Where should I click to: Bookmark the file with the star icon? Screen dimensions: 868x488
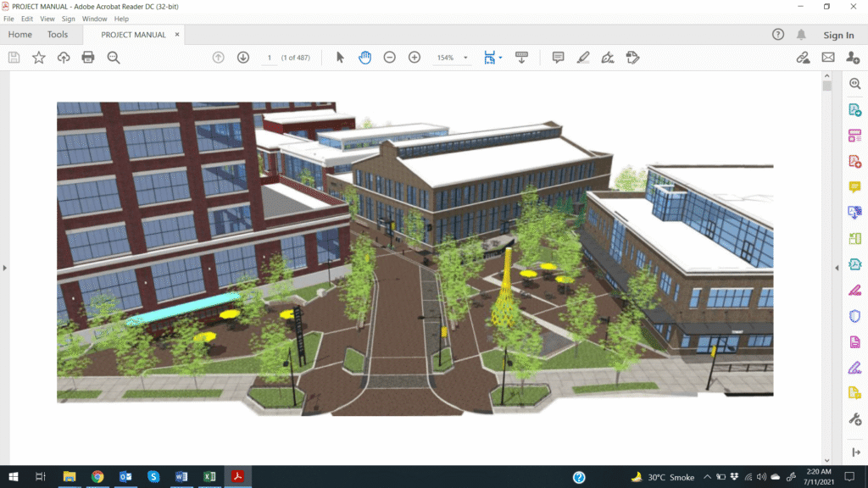(39, 58)
